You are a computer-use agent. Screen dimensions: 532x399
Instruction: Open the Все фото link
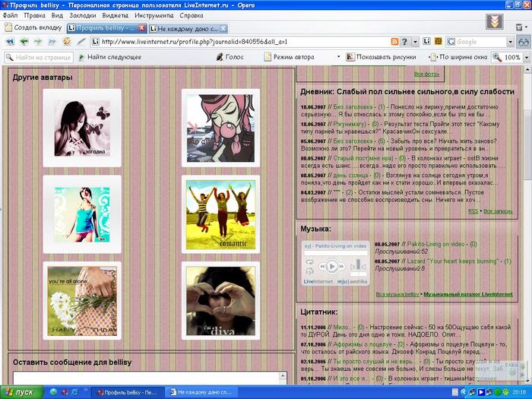[x=426, y=74]
